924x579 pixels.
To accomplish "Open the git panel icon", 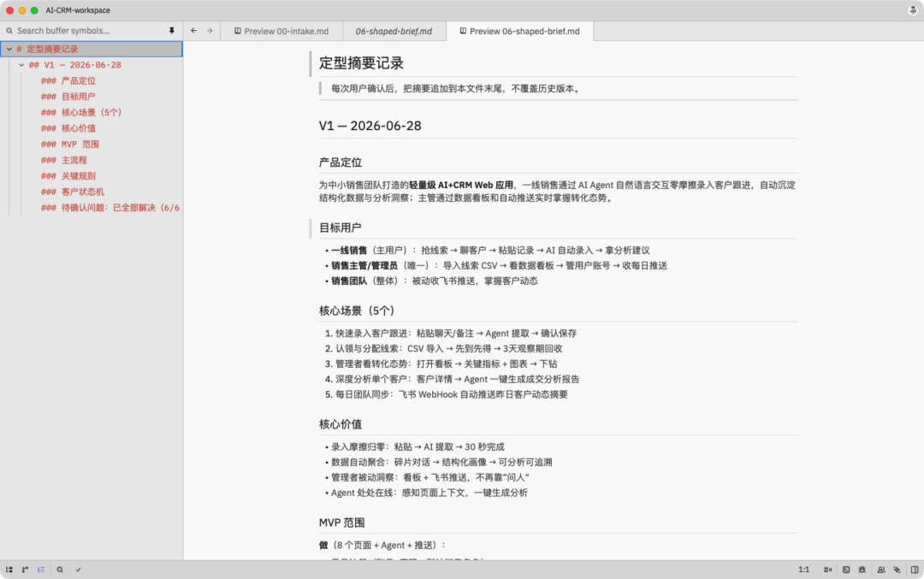I will 25,570.
